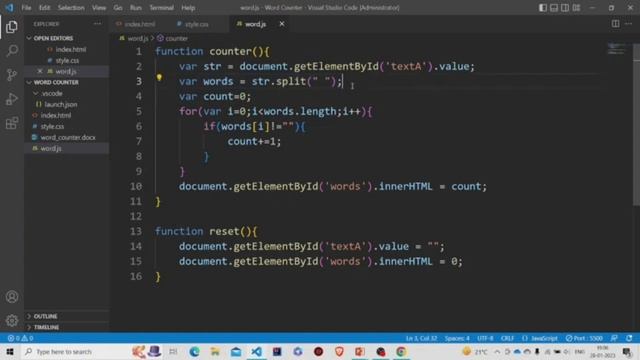Open Google Chrome from the taskbar

(401, 351)
